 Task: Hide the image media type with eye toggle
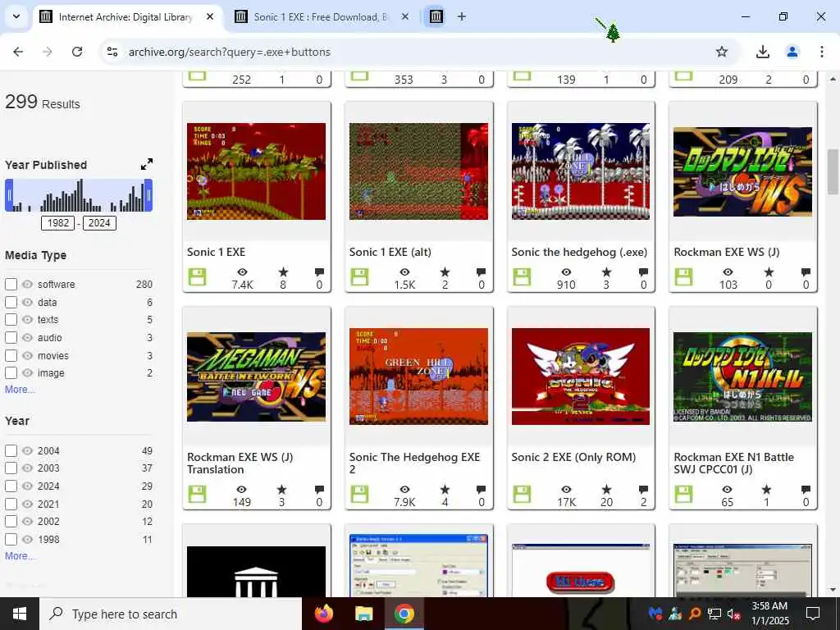pyautogui.click(x=27, y=373)
